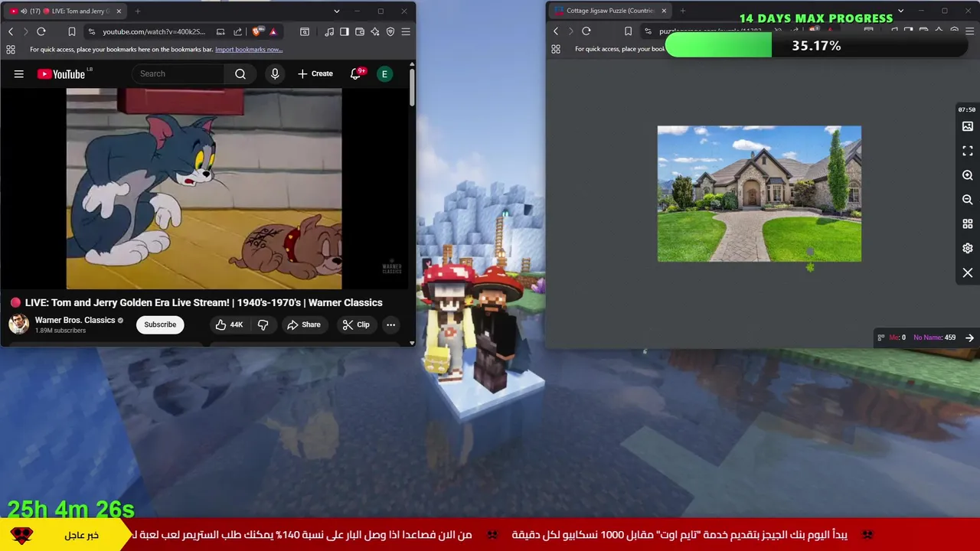Click the assembled cottage puzzle image
980x551 pixels.
coord(759,194)
